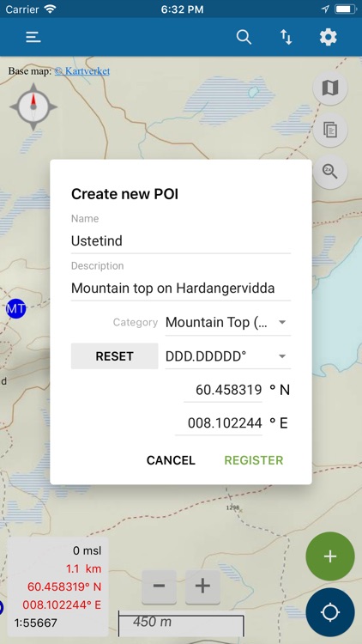The height and width of the screenshot is (644, 362).
Task: Tap the copy documents map button
Action: (330, 130)
